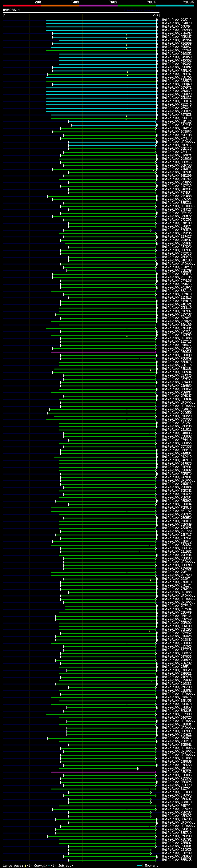Select the UniRef100_Q9PUU9 label
Viewport: 197px width, 868px height.
tap(177, 761)
